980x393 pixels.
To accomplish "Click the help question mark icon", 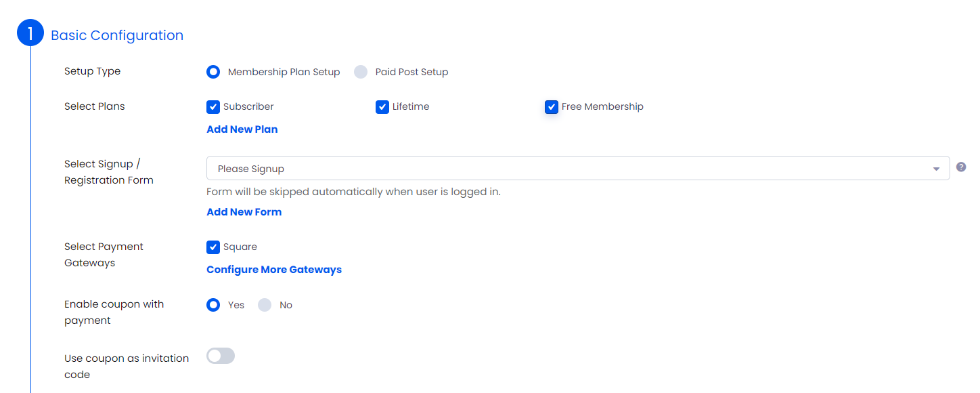I will [x=961, y=167].
